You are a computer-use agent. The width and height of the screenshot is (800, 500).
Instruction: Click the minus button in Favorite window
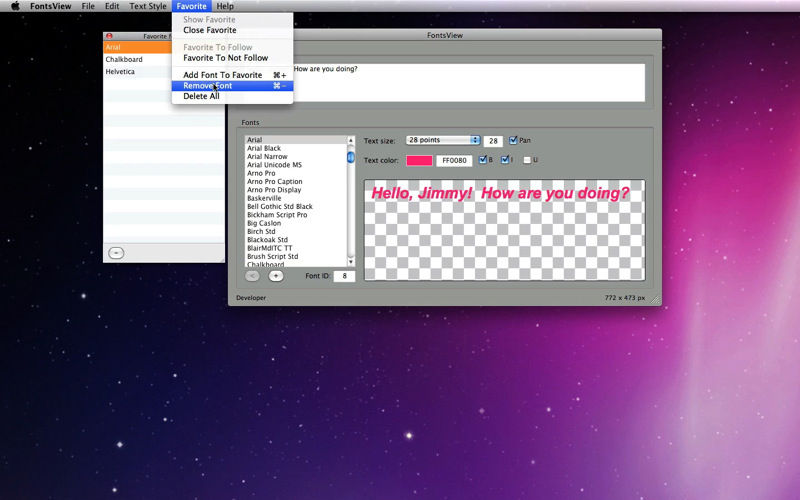pos(116,253)
